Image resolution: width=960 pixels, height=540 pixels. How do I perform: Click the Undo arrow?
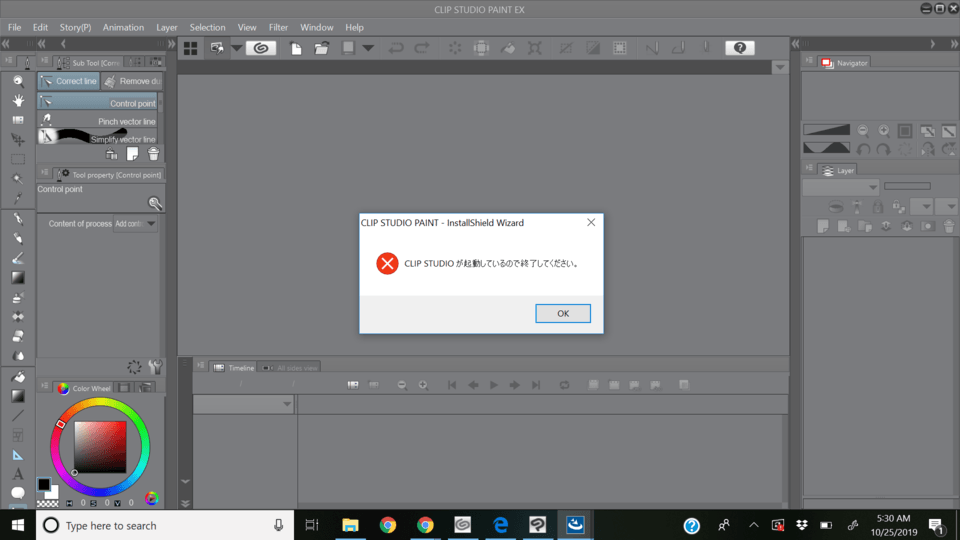tap(396, 48)
